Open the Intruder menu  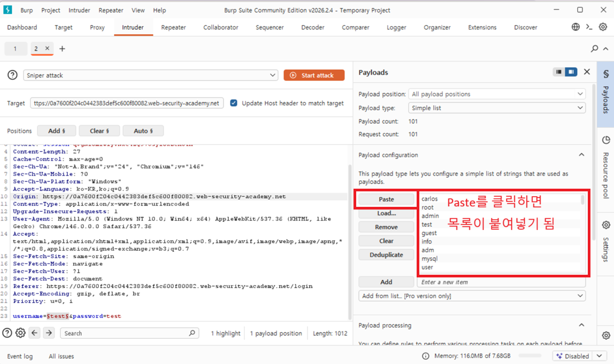(x=79, y=10)
